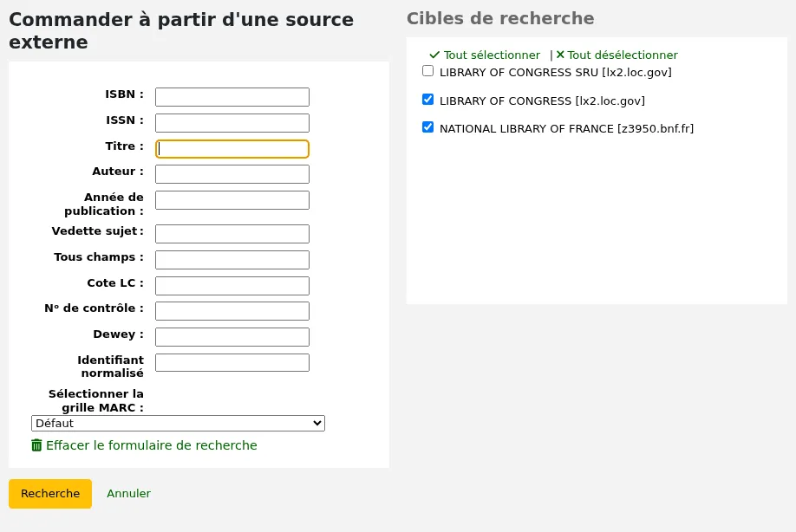
Task: Click the LIBRARY OF CONGRESS [lx2.loc.gov] label
Action: coord(542,101)
